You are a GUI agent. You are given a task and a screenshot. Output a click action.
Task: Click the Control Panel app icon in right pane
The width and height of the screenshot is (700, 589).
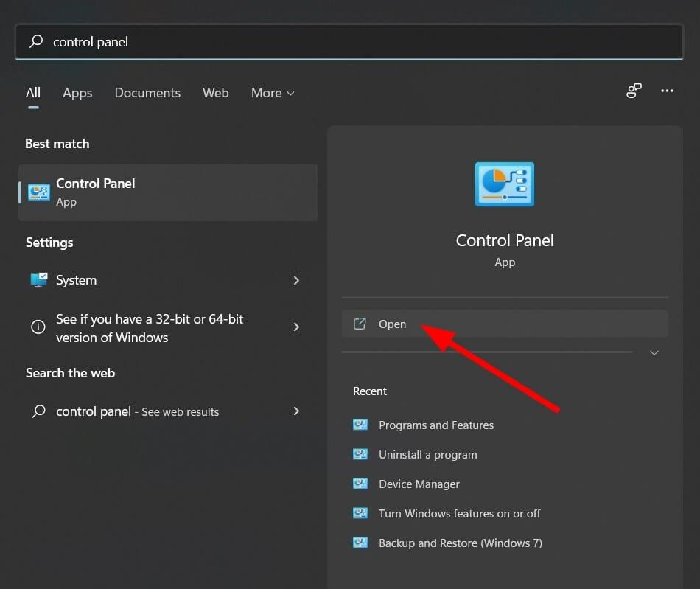click(x=504, y=184)
